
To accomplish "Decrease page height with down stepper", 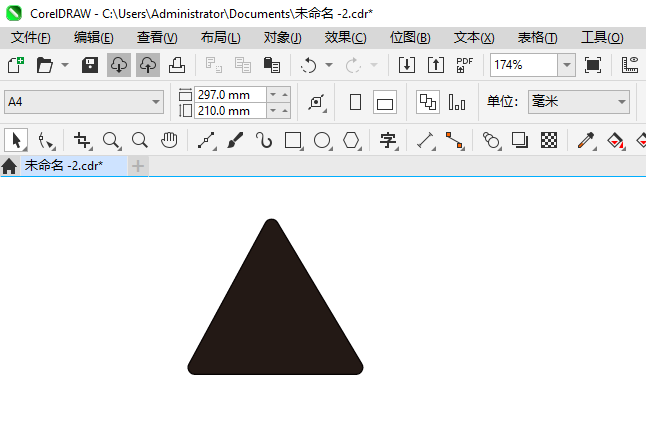I will click(273, 111).
